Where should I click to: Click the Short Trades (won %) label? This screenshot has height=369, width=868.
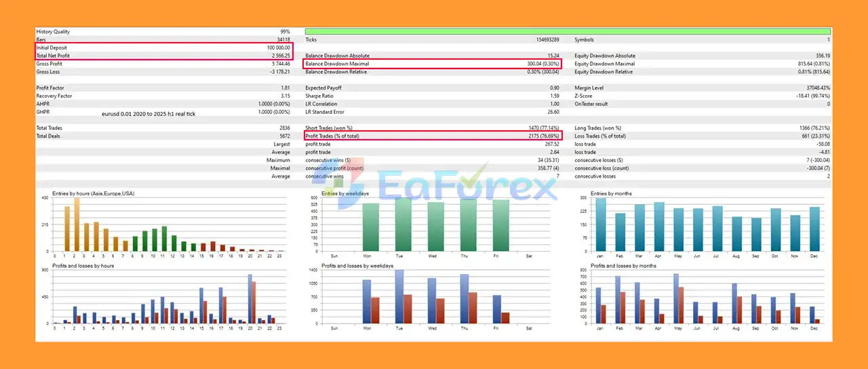329,128
